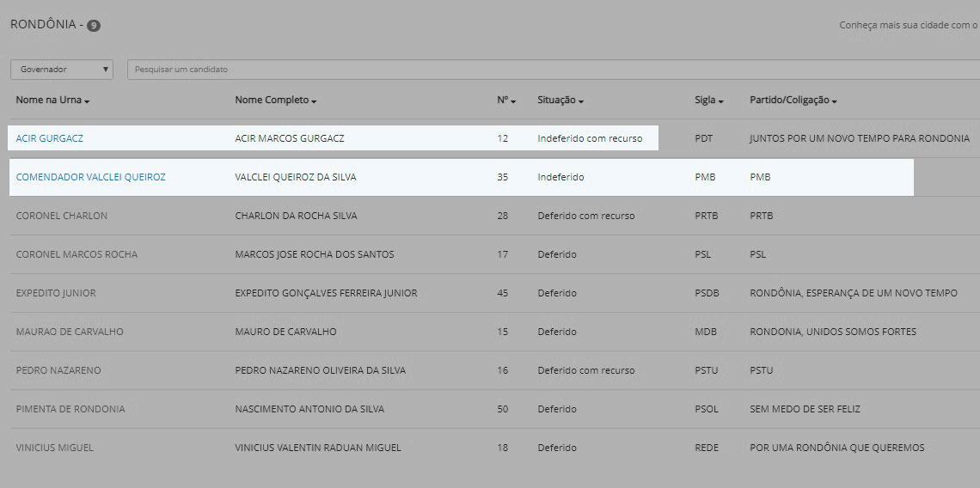Viewport: 980px width, 488px height.
Task: Click coalition RONDONIA, UNIDOS SOMOS FORTES
Action: (x=832, y=332)
